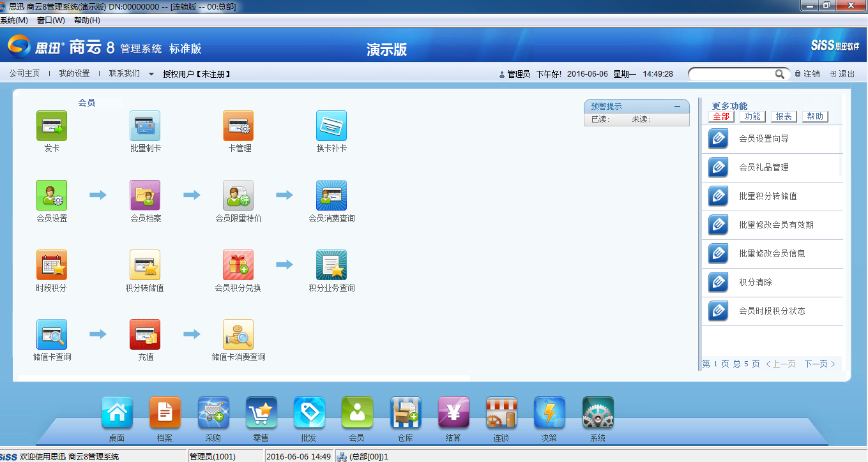Open the 批发 wholesale module in dock
This screenshot has height=462, width=868.
click(x=309, y=413)
